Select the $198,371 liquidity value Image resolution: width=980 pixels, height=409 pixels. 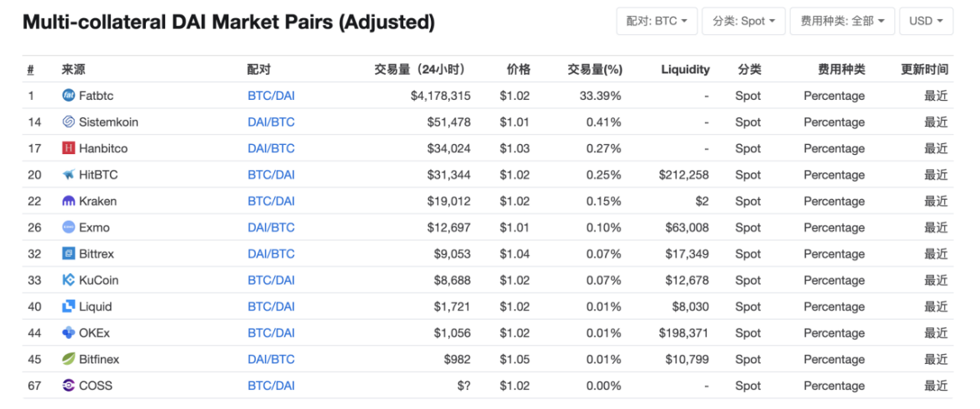683,333
